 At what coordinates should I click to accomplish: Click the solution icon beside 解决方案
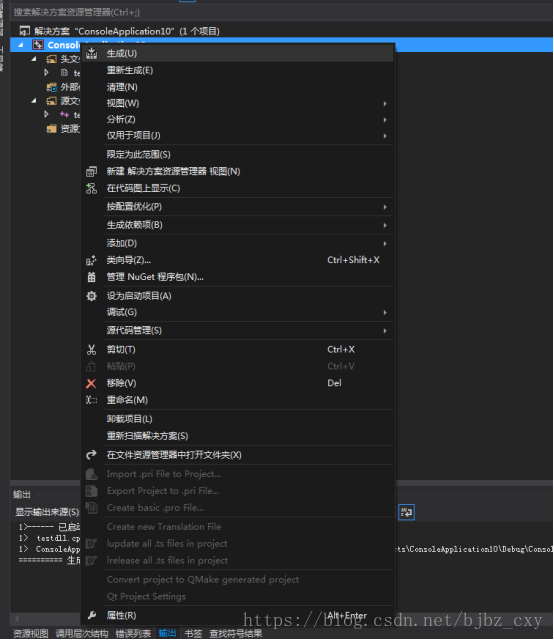(25, 31)
